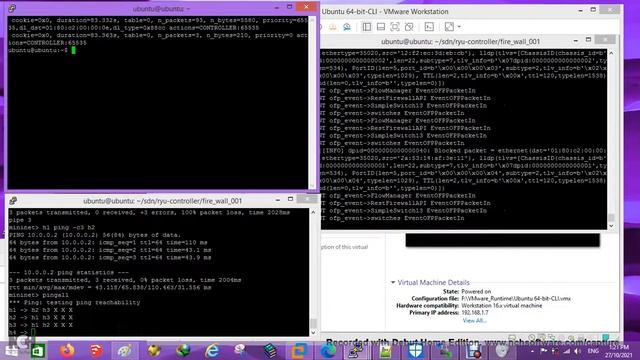
Task: Click the Windows Start button
Action: click(x=11, y=351)
